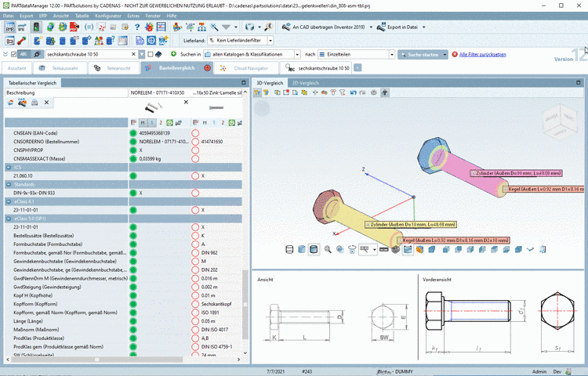Screen dimensions: 588x376
Task: Switch to the 2D-Vergleich tab
Action: (306, 83)
